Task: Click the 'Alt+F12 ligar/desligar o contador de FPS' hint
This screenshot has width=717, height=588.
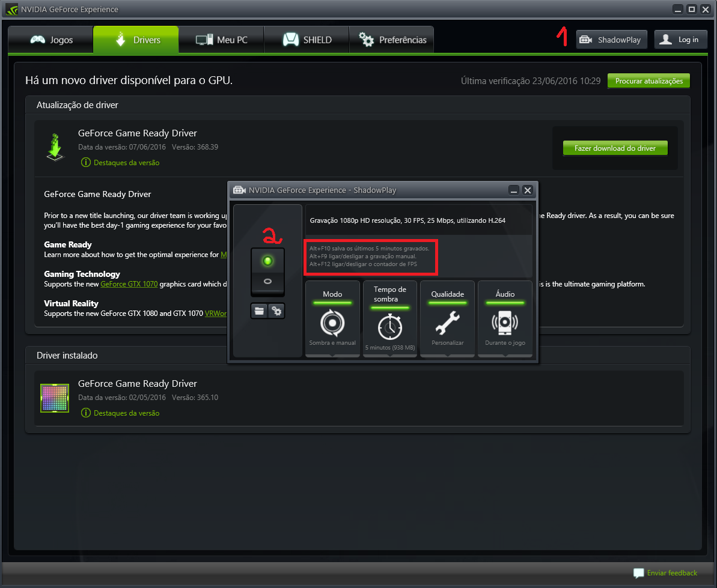Action: pyautogui.click(x=363, y=264)
